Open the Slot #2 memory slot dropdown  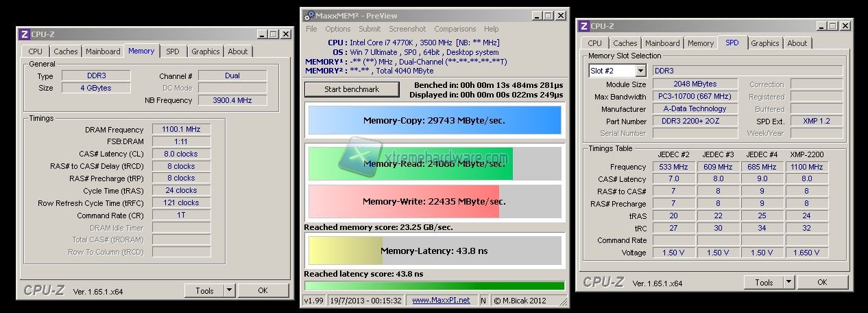[x=640, y=71]
